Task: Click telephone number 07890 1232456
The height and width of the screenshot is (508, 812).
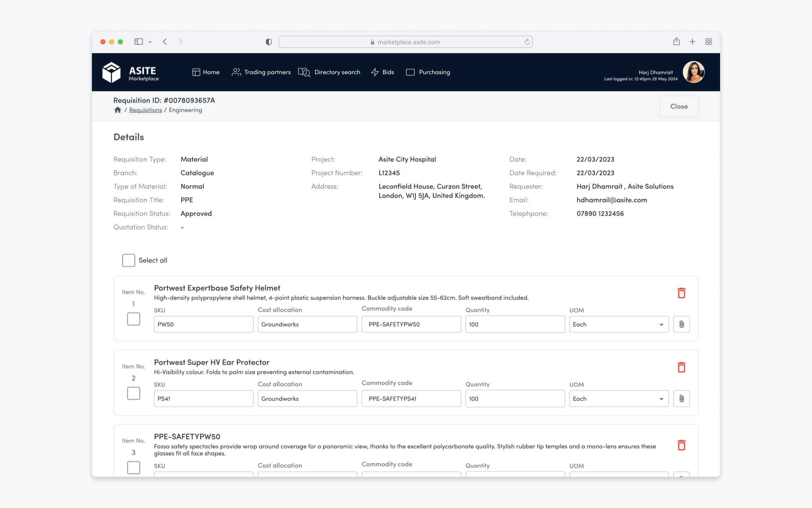Action: (x=600, y=214)
